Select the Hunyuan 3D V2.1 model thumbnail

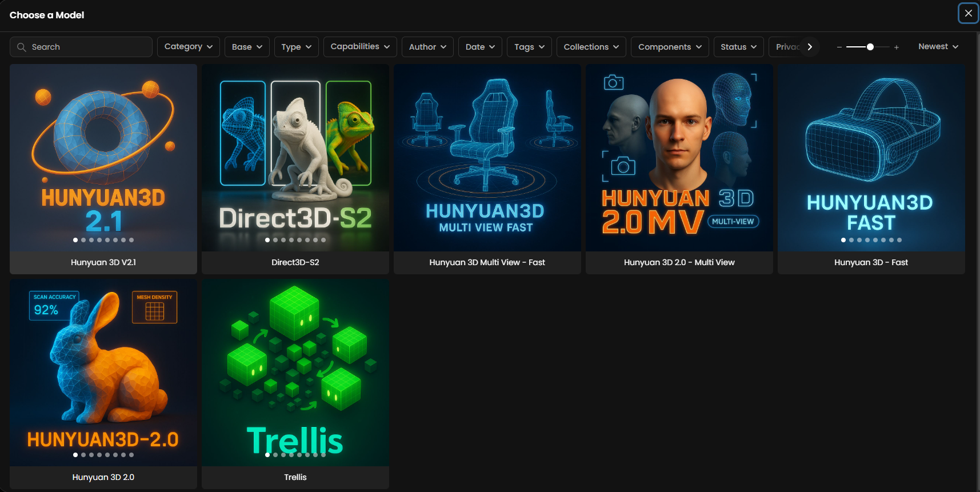(103, 158)
